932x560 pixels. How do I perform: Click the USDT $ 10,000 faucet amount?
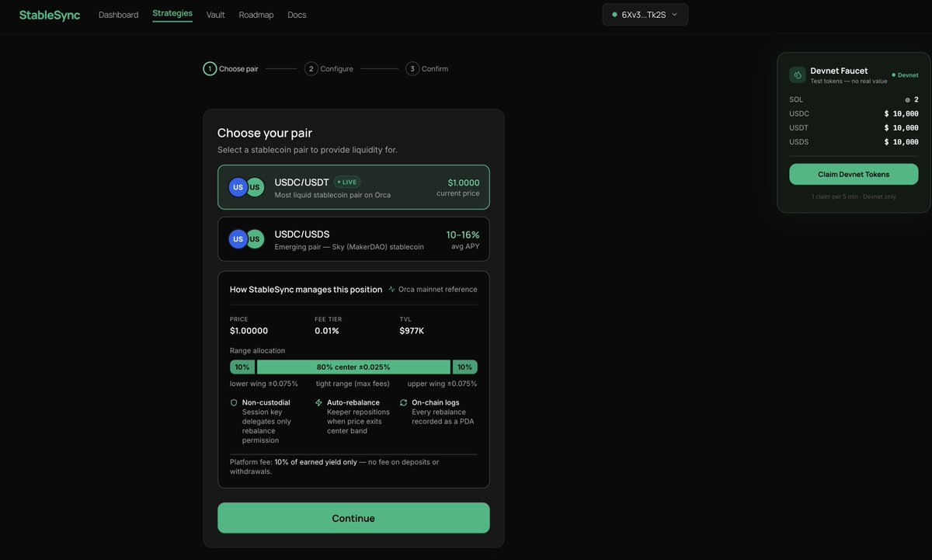tap(902, 127)
